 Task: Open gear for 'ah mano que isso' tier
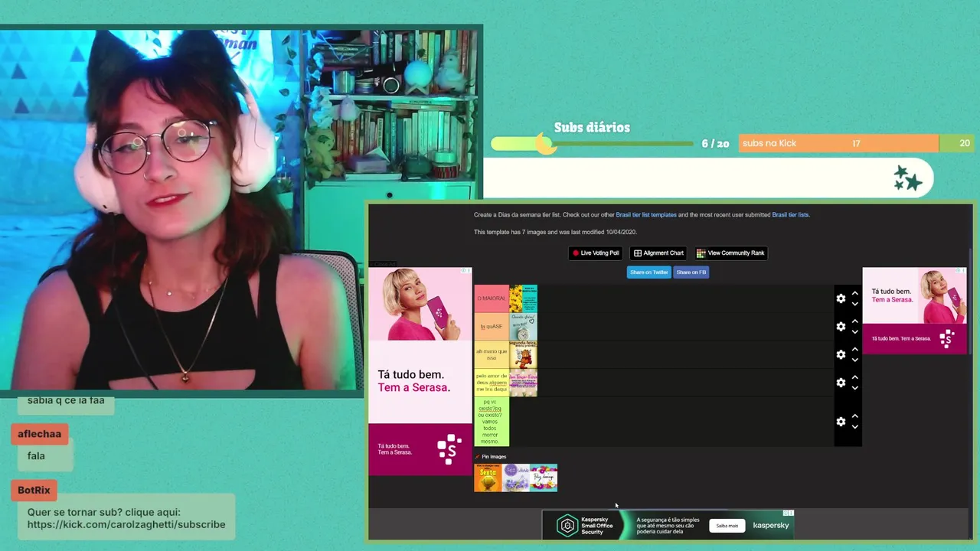coord(841,354)
